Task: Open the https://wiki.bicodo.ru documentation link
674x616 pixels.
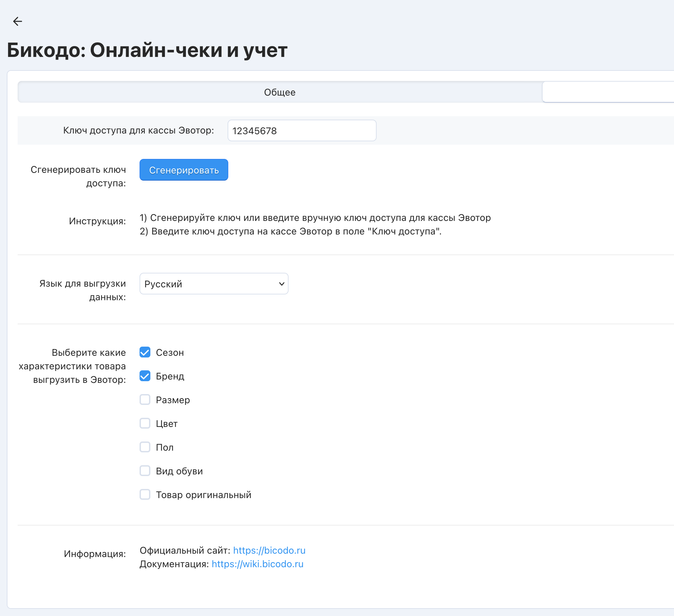Action: (x=257, y=564)
